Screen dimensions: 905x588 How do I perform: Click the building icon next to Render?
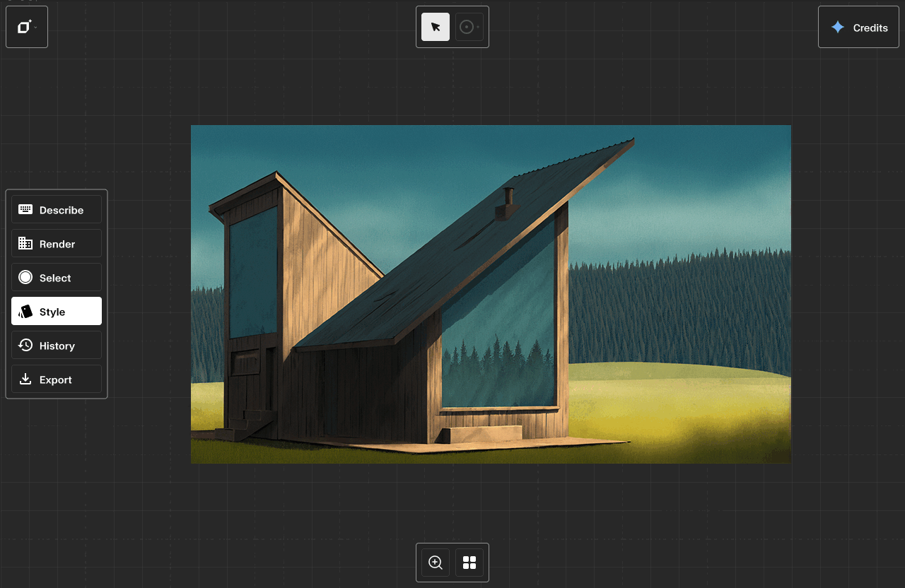tap(25, 243)
